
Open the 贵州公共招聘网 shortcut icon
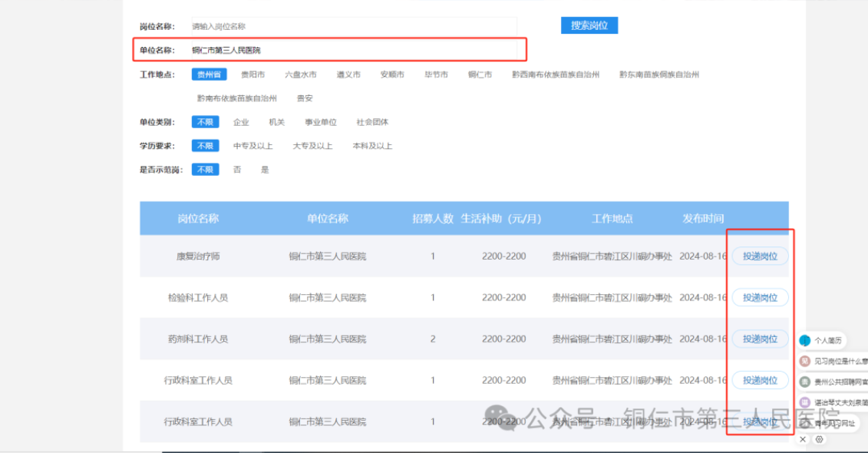[805, 382]
